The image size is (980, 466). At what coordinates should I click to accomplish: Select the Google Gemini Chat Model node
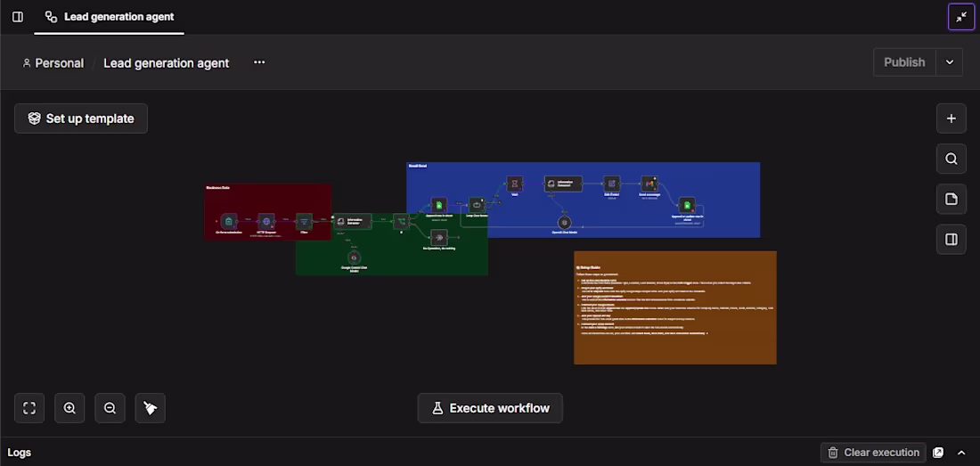coord(354,258)
